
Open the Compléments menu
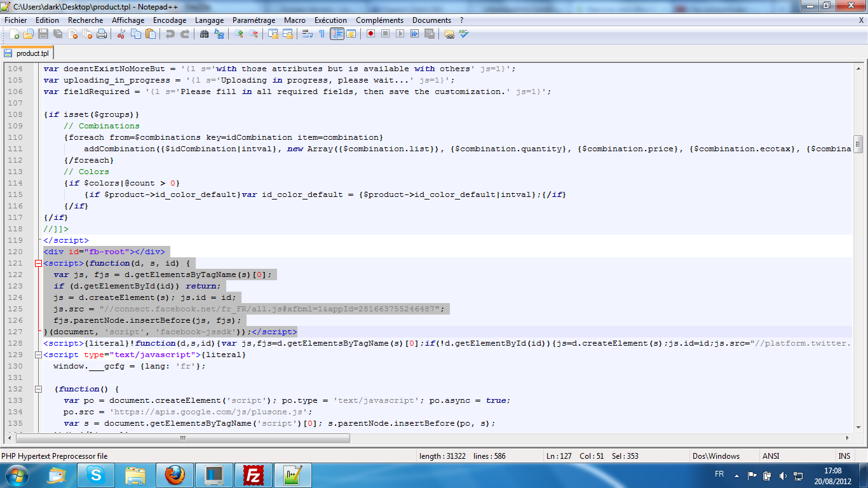point(380,20)
